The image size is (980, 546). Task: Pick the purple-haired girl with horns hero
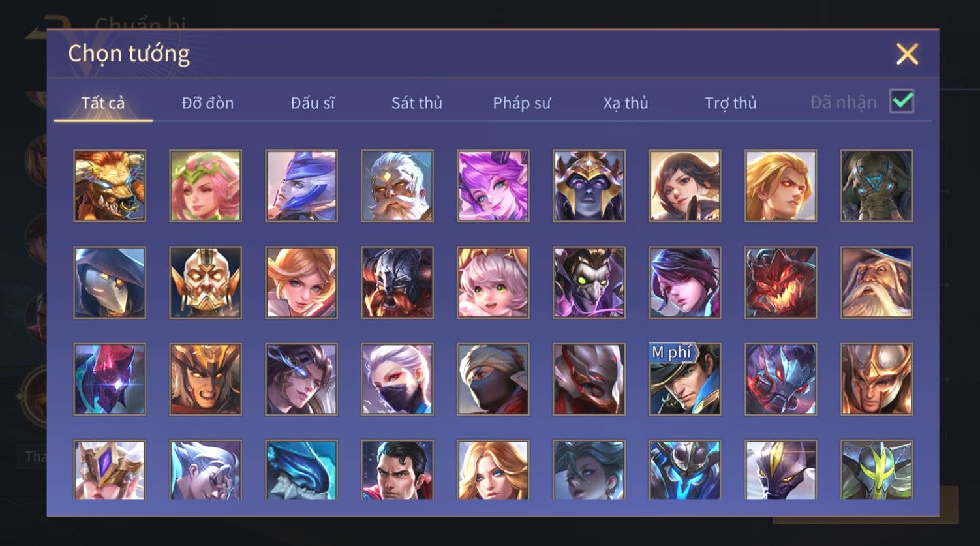[493, 186]
